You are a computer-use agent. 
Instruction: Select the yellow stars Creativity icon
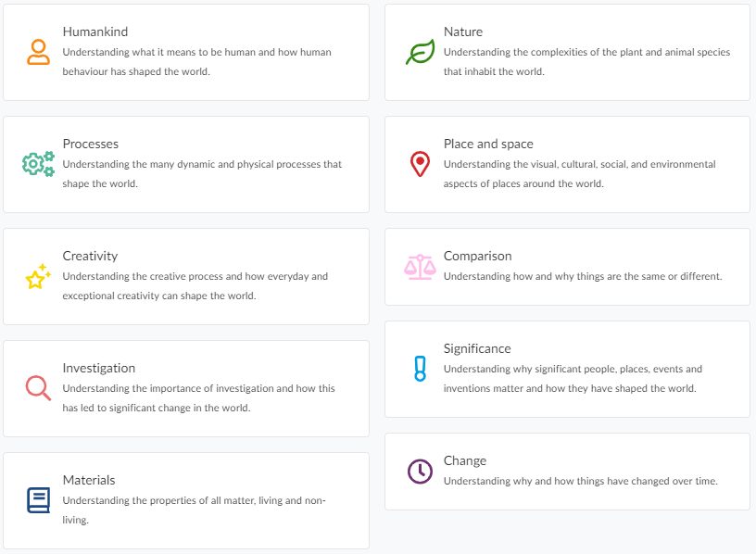point(38,276)
